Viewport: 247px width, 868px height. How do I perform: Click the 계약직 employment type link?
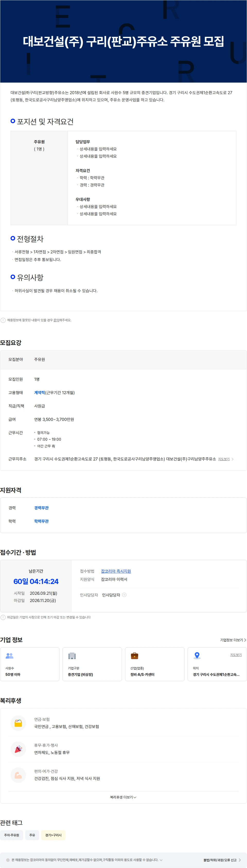(x=39, y=393)
